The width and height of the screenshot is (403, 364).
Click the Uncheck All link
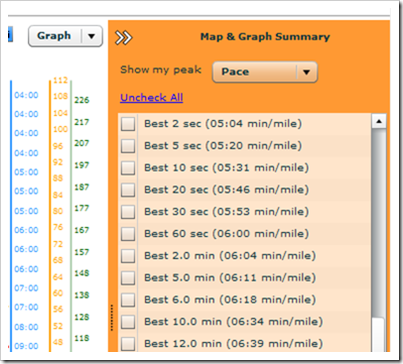coord(151,98)
